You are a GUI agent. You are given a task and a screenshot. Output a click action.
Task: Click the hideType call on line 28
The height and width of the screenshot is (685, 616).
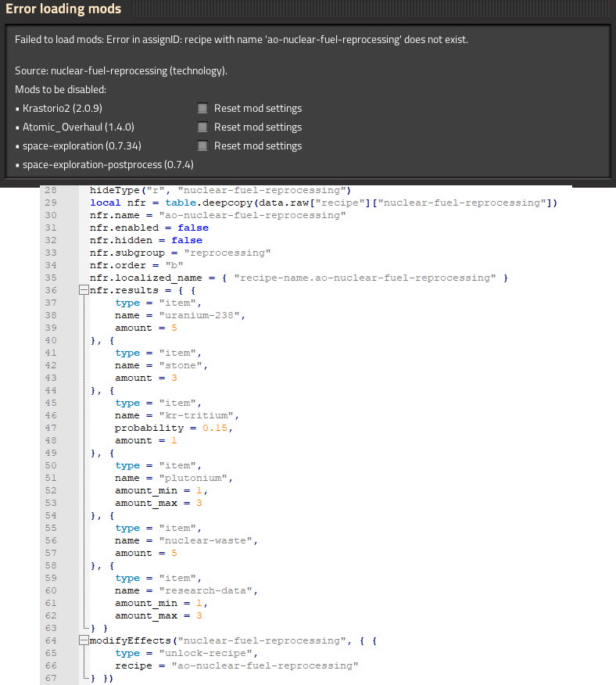220,191
